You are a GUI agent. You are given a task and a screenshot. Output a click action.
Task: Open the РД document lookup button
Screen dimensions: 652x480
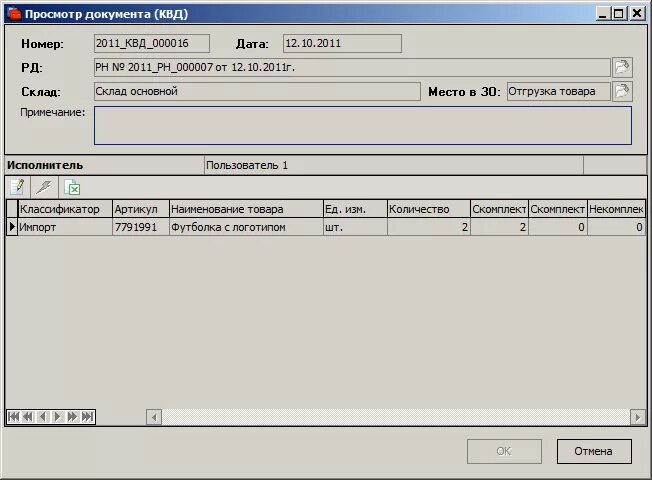click(x=622, y=67)
